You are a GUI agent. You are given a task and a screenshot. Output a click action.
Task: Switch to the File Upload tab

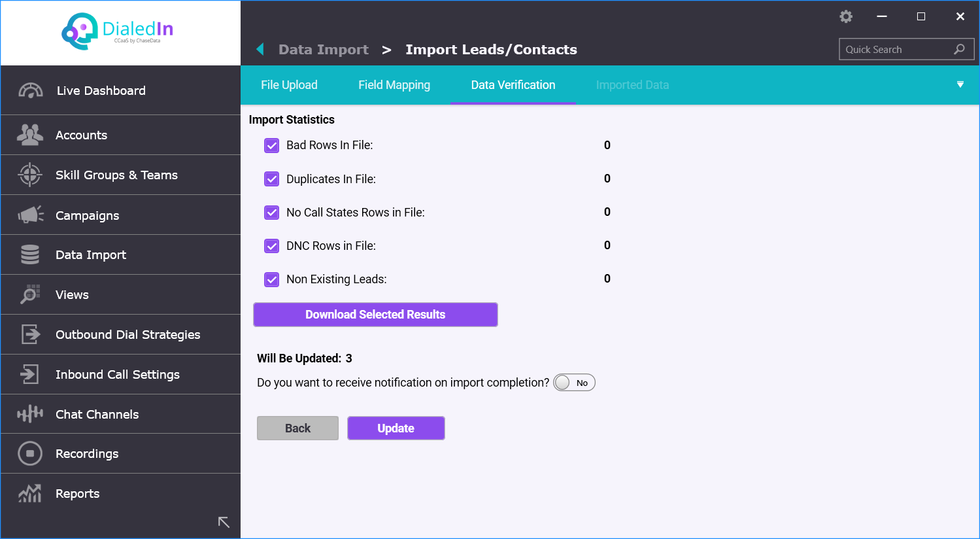pos(289,84)
